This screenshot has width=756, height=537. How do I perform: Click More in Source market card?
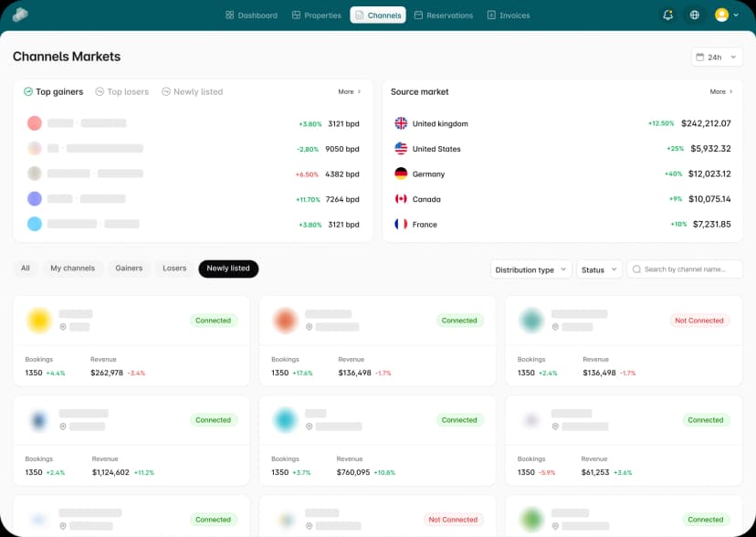pyautogui.click(x=721, y=91)
